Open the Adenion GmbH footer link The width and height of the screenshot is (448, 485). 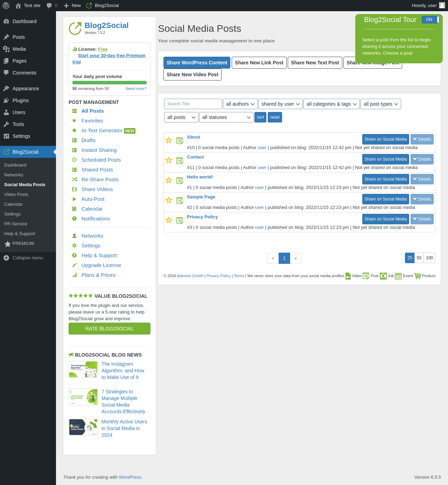[x=190, y=276]
